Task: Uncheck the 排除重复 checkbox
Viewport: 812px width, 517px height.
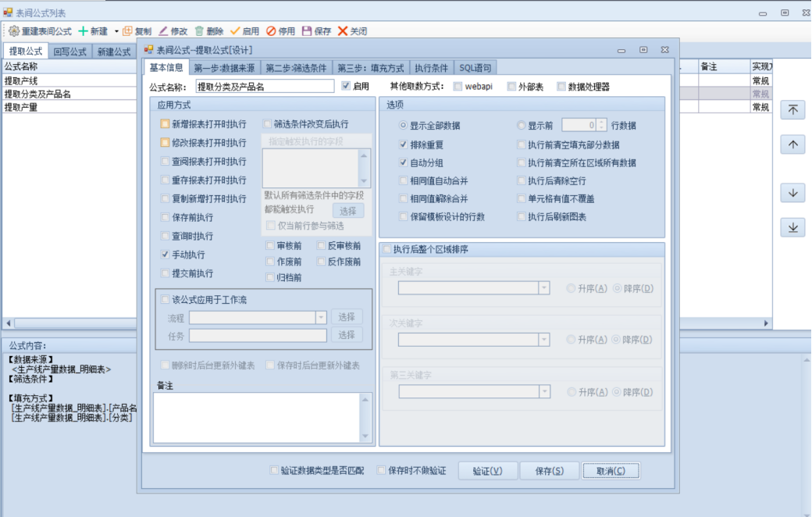Action: pyautogui.click(x=403, y=144)
